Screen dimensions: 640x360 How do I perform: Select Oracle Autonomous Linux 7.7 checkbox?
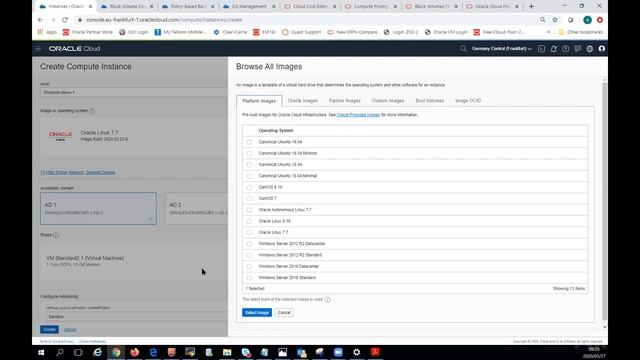(249, 210)
